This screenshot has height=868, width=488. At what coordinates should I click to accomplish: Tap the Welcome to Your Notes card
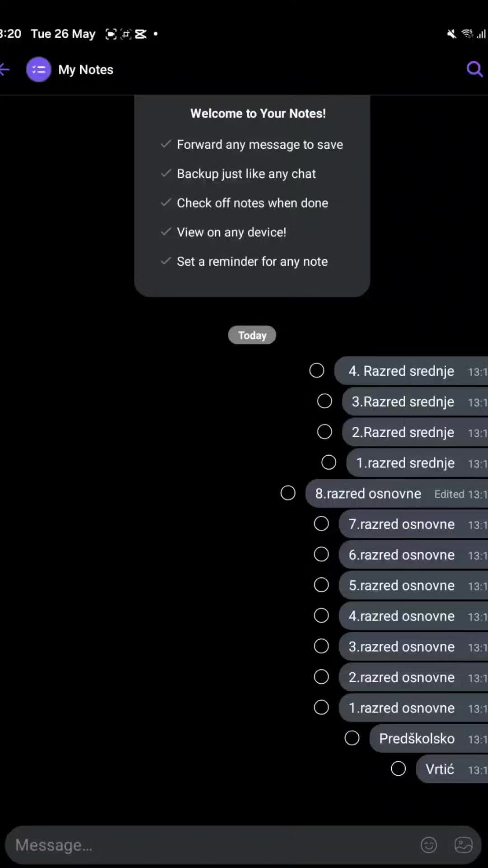pos(252,196)
